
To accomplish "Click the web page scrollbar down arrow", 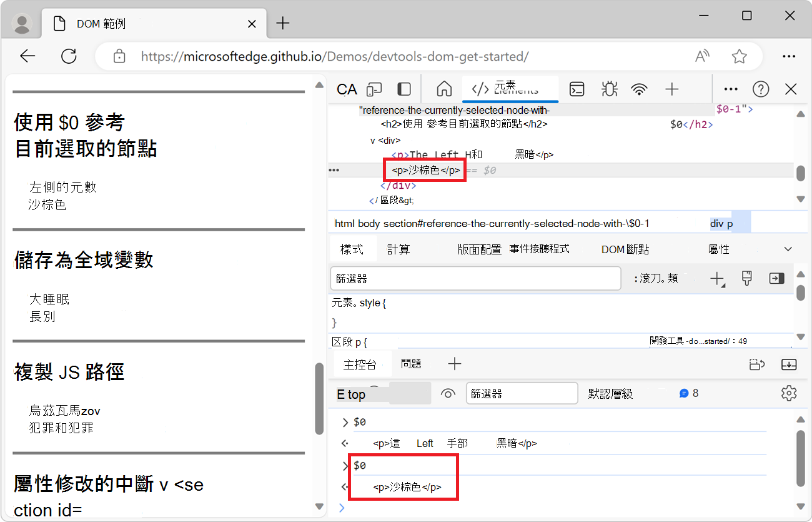I will click(x=320, y=506).
